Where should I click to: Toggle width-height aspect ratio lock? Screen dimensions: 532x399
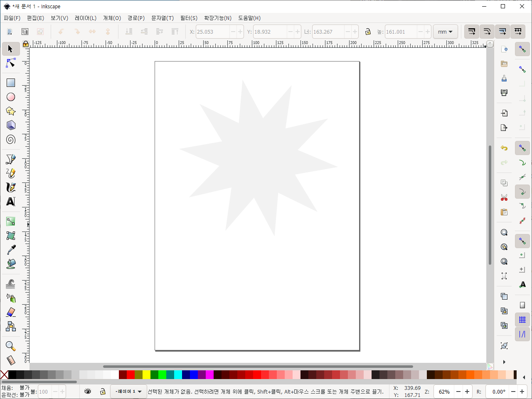click(x=367, y=32)
